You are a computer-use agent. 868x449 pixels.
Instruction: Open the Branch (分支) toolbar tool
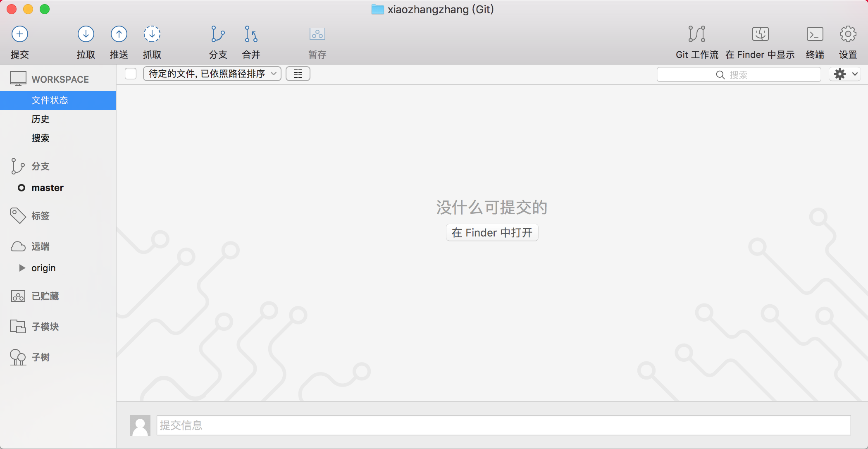tap(218, 34)
